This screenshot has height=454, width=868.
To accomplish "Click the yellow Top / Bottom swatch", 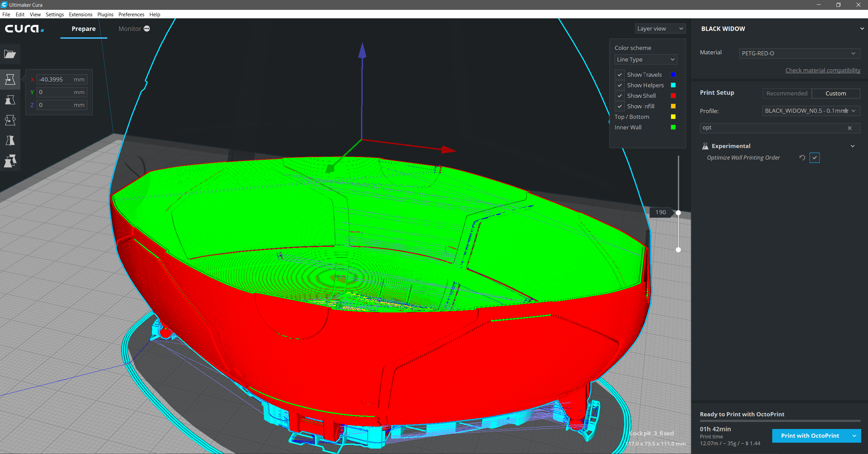I will pyautogui.click(x=673, y=117).
